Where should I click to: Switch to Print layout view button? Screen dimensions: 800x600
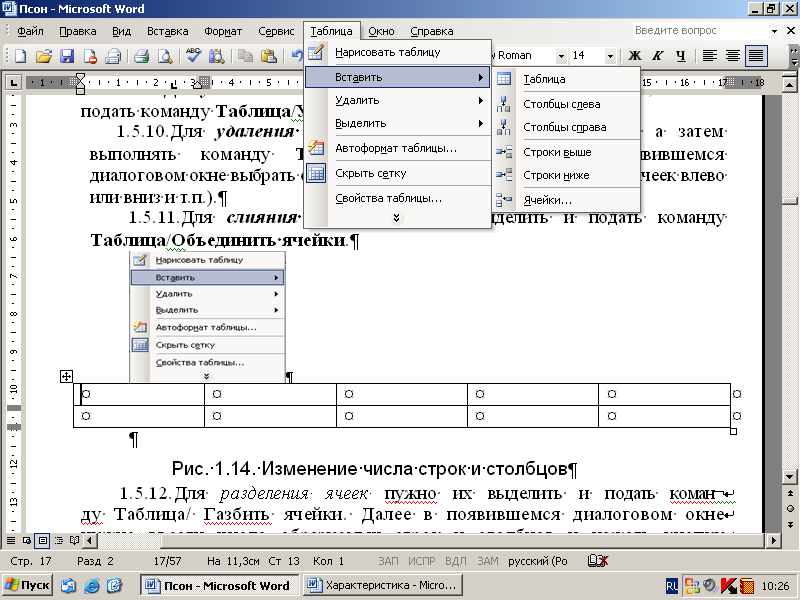click(x=43, y=540)
